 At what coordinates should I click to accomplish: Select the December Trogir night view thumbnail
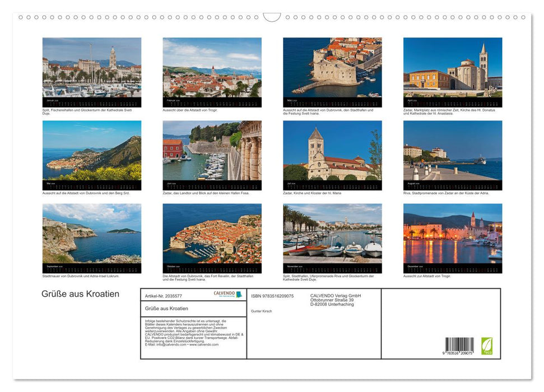(453, 234)
